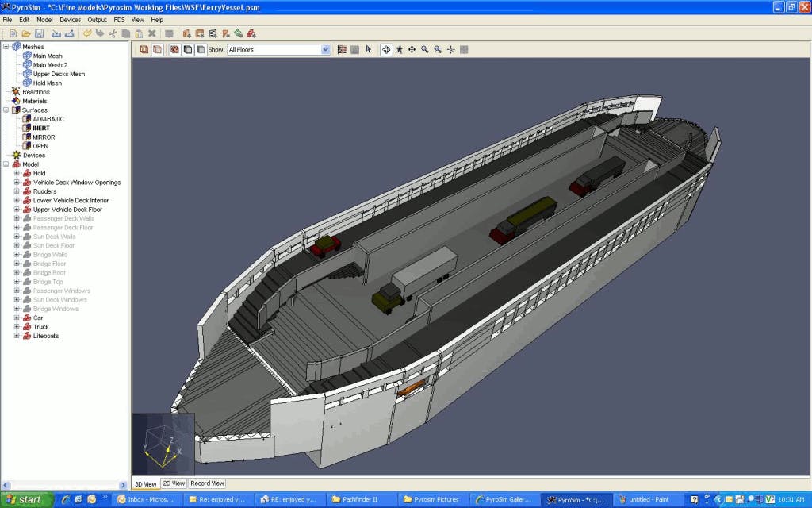Click the ADIABATIC surface color icon

click(x=27, y=119)
